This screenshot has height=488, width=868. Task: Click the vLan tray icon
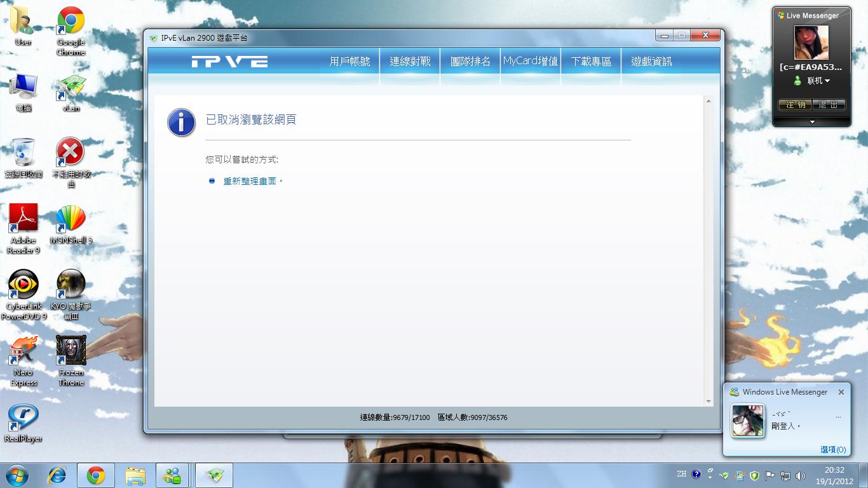click(x=724, y=475)
